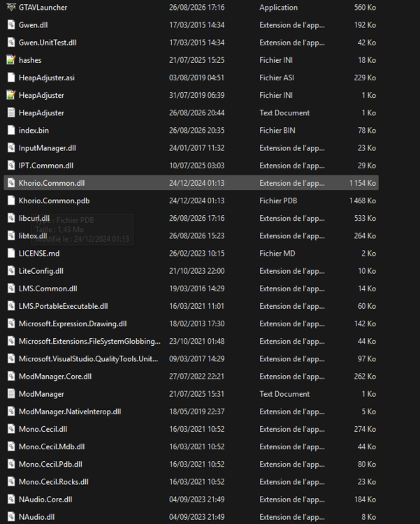This screenshot has width=420, height=524.
Task: Select the Mono.Cecil.Mdb.dll file icon
Action: pyautogui.click(x=11, y=446)
